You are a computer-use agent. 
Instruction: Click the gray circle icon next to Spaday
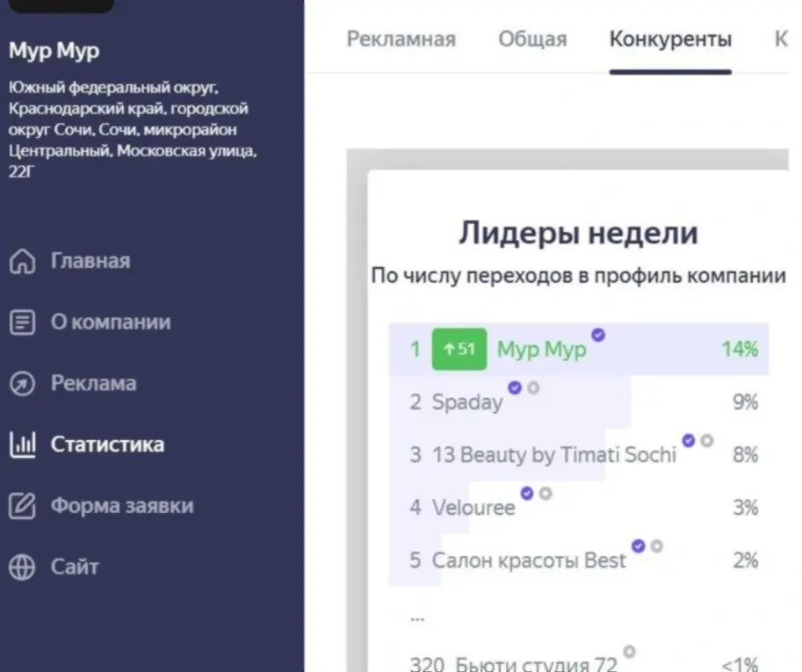point(533,387)
